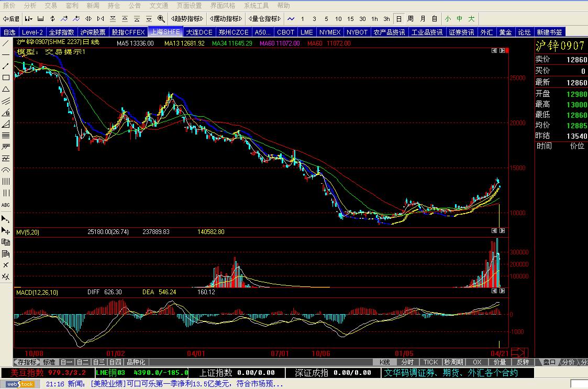Click the horizontal expand arrows icon

88,19
